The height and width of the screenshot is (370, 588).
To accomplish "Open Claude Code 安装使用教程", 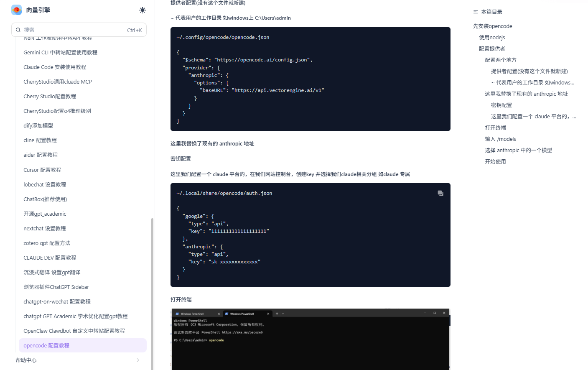I will [55, 67].
